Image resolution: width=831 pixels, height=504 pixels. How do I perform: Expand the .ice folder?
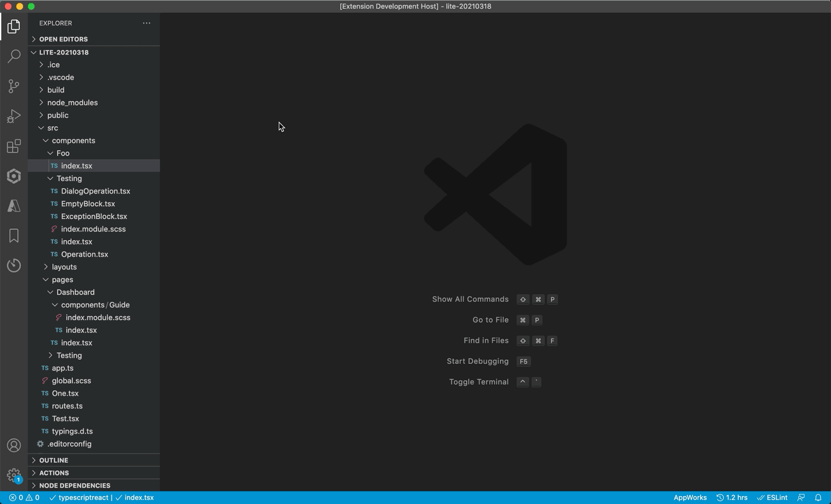pyautogui.click(x=94, y=65)
